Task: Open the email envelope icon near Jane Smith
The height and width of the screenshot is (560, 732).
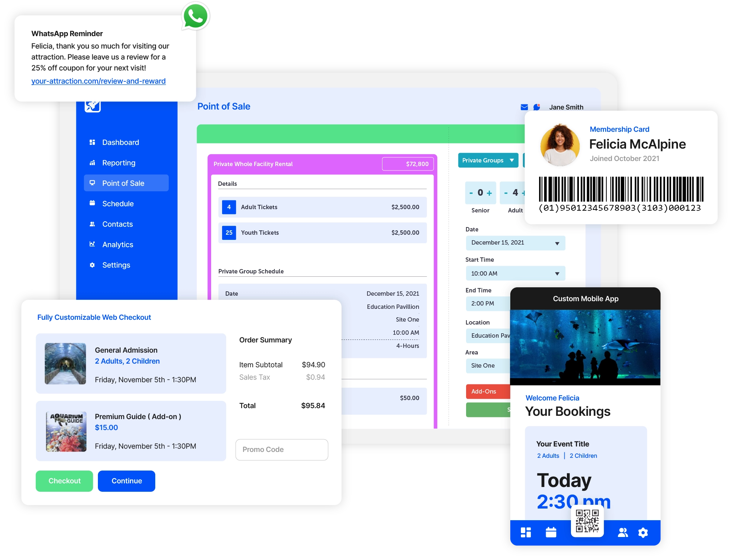Action: tap(524, 107)
